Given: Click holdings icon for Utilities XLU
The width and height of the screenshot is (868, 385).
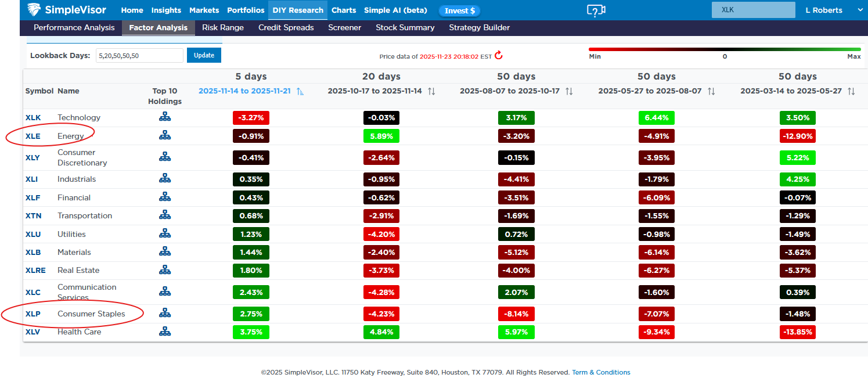Looking at the screenshot, I should [165, 234].
